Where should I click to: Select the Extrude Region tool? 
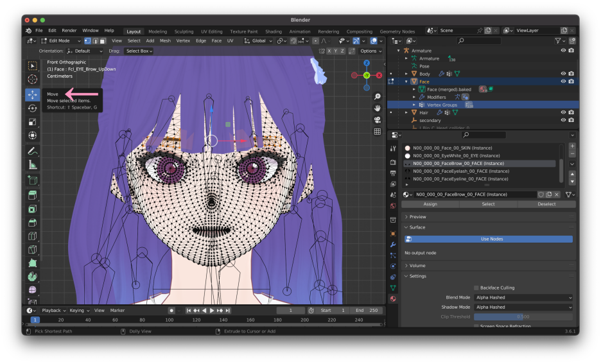(x=33, y=195)
